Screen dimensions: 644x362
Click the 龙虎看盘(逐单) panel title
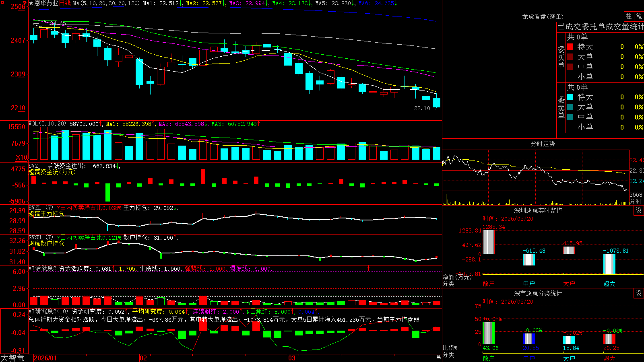(543, 16)
